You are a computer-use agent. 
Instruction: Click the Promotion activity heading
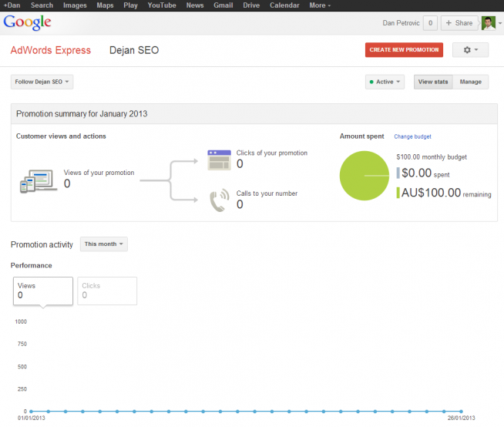tap(42, 244)
